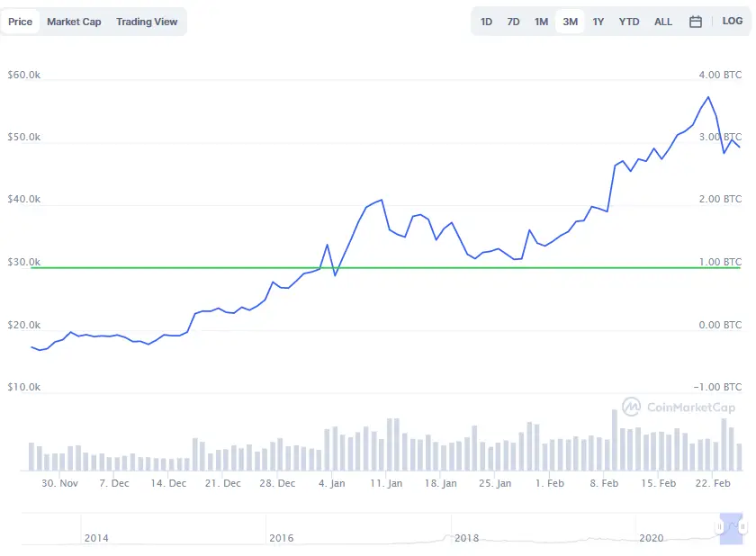Click the -1.00 BTC axis label

point(717,387)
